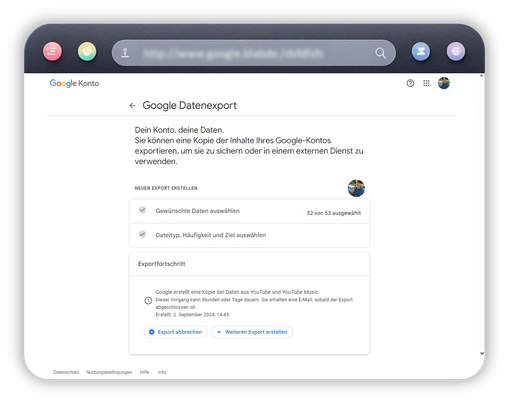Click the profile picture above export card
Screen dimensions: 509x403
tap(356, 188)
